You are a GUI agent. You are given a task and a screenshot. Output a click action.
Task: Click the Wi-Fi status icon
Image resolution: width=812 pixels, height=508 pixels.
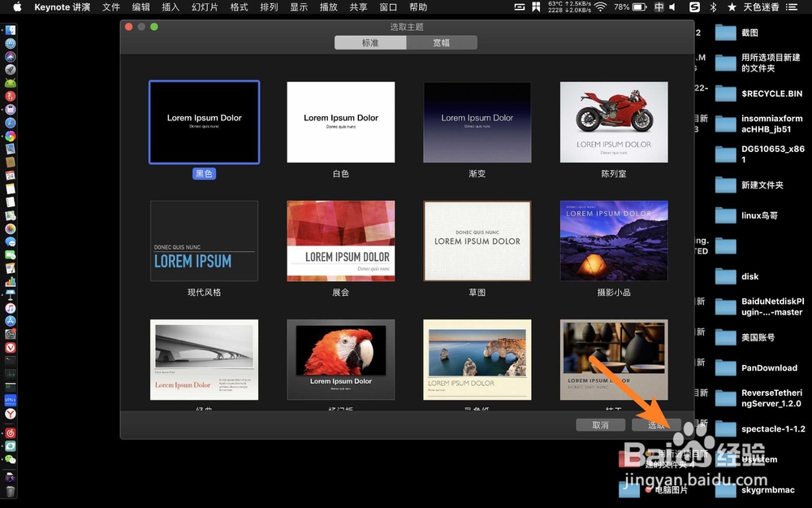pos(600,7)
